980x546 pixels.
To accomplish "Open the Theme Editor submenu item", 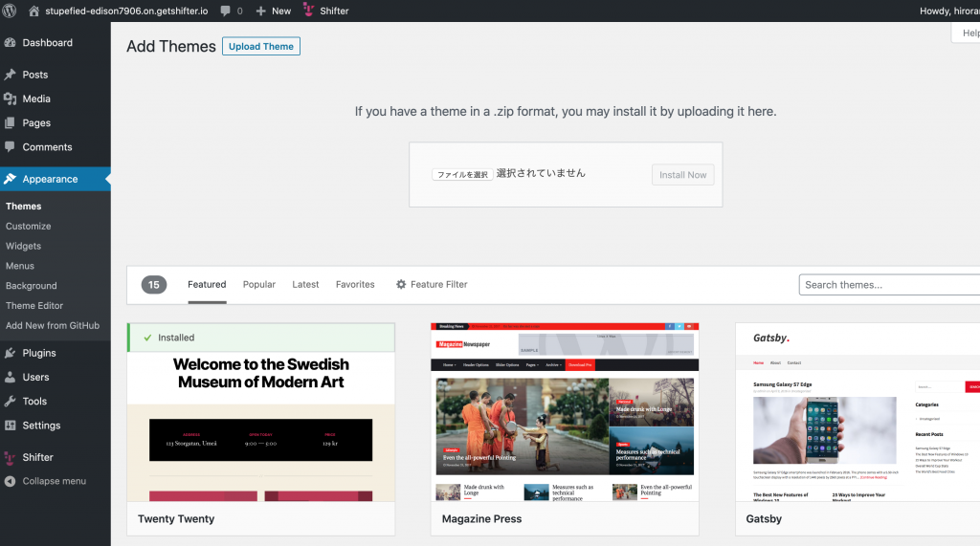I will point(34,305).
